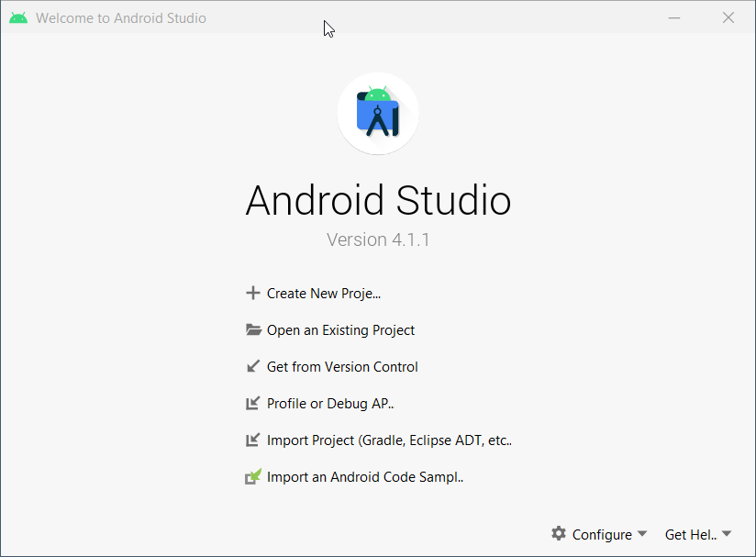Close the Welcome to Android Studio window
This screenshot has width=756, height=557.
click(728, 17)
